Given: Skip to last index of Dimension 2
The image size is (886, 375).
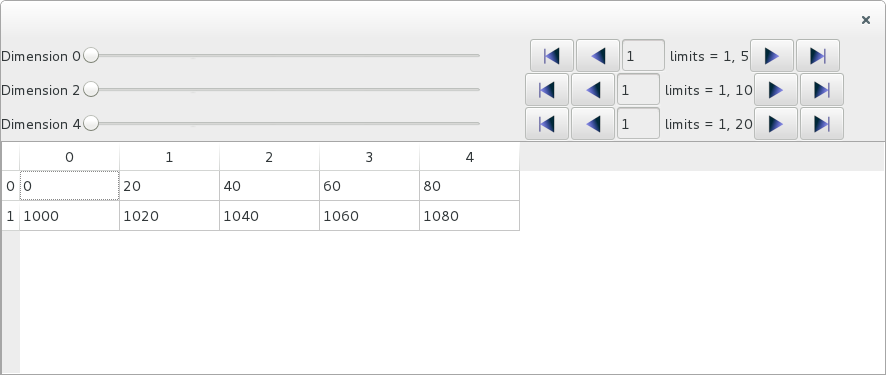Looking at the screenshot, I should click(822, 90).
